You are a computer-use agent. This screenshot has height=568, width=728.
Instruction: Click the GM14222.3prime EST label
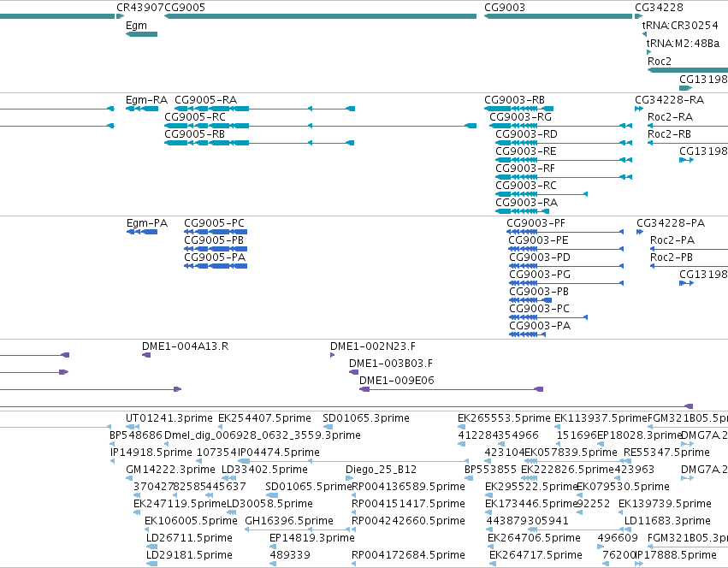pos(170,470)
